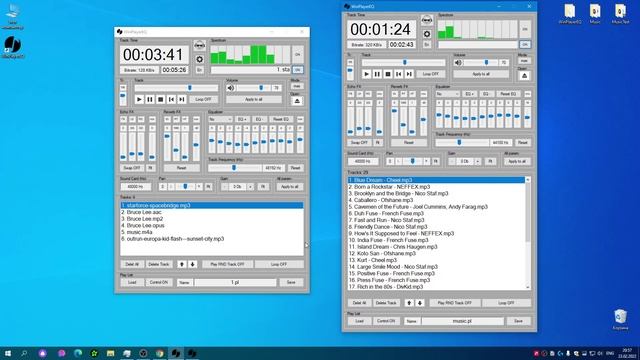Viewport: 640px width, 360px height.
Task: Mute volume speaker icon in left window
Action: pyautogui.click(x=231, y=88)
